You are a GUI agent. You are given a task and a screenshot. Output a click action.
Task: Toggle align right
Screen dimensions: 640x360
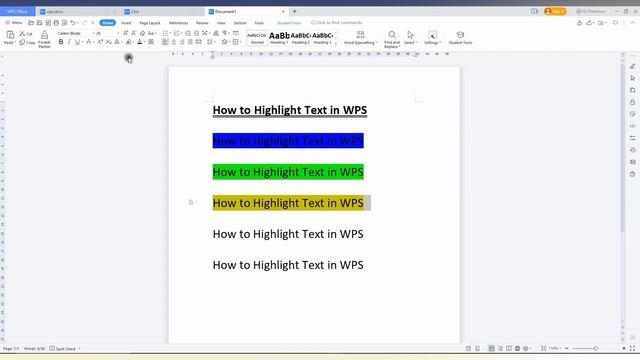click(x=182, y=42)
